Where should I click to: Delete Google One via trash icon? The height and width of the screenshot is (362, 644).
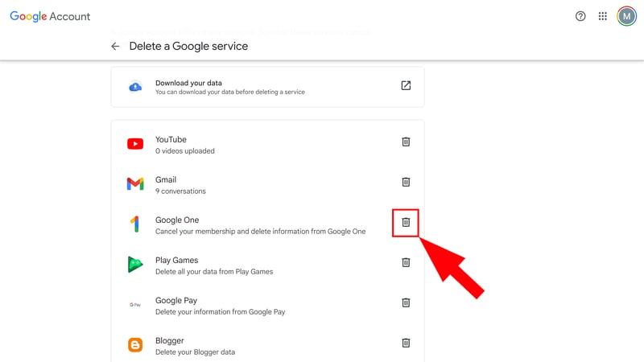click(x=406, y=223)
